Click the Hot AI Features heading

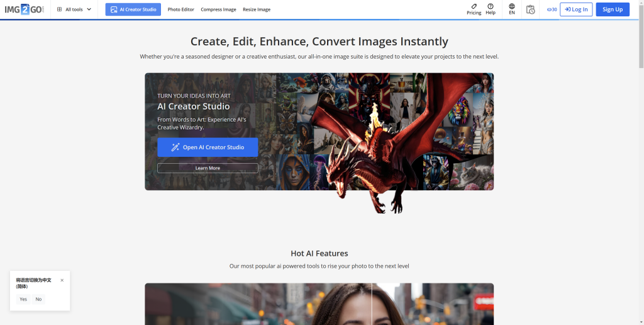[x=319, y=253]
